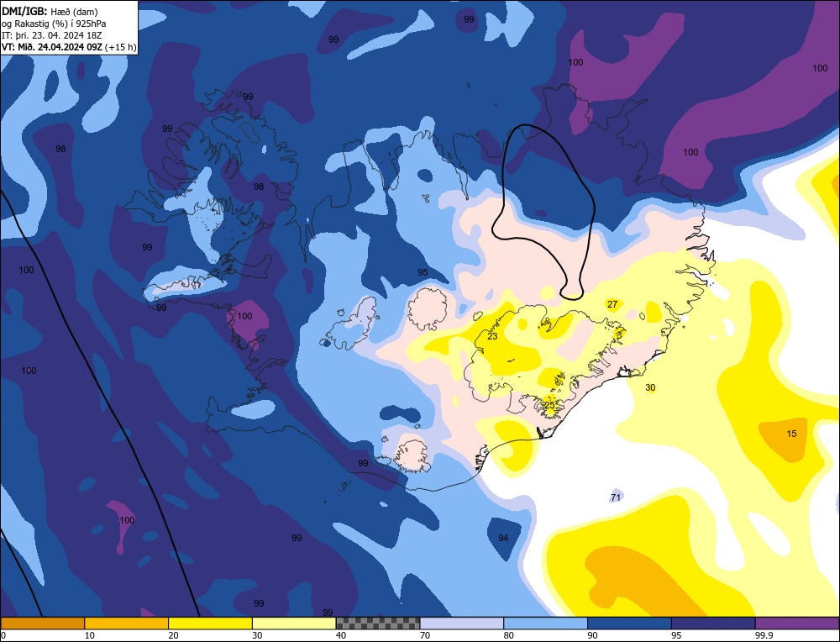Click the map value '23' on the glacier
Viewport: 840px width, 642px height.
click(x=492, y=336)
